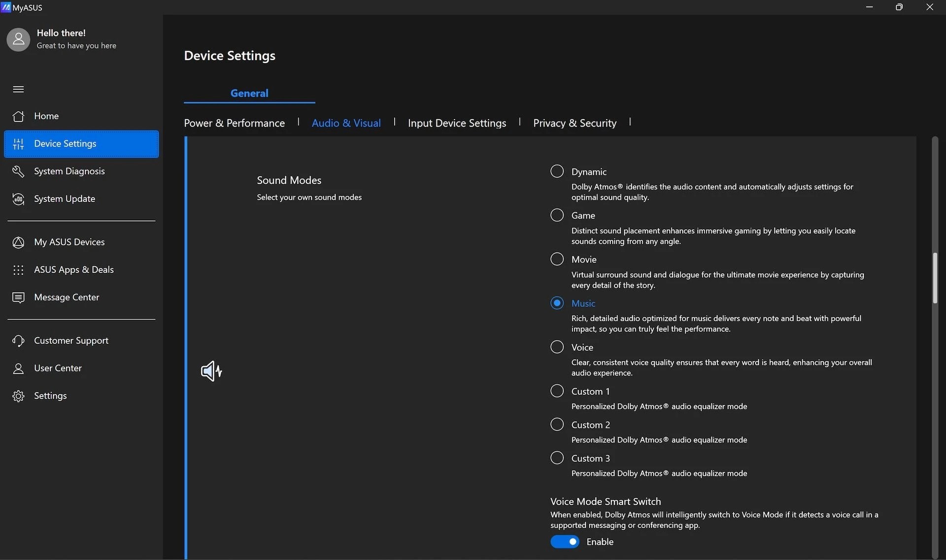Open Settings gear icon in sidebar
The height and width of the screenshot is (560, 946).
(x=18, y=396)
